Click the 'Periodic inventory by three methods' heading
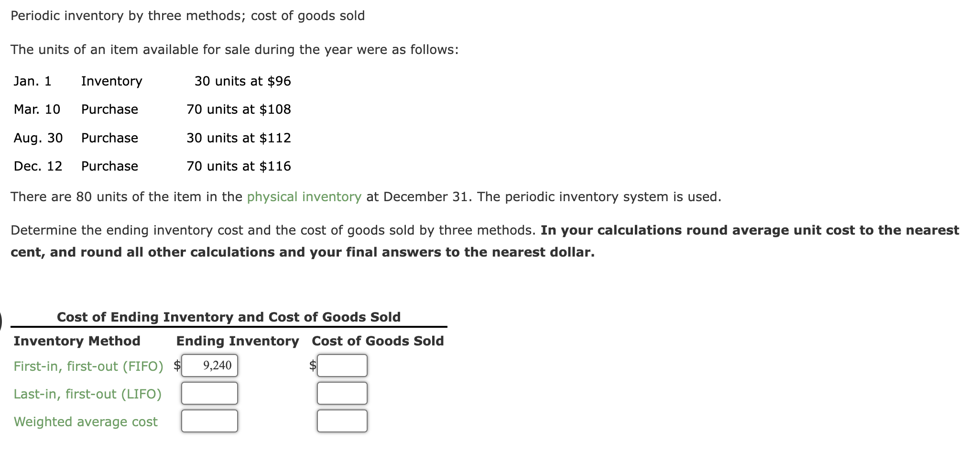 [x=187, y=16]
